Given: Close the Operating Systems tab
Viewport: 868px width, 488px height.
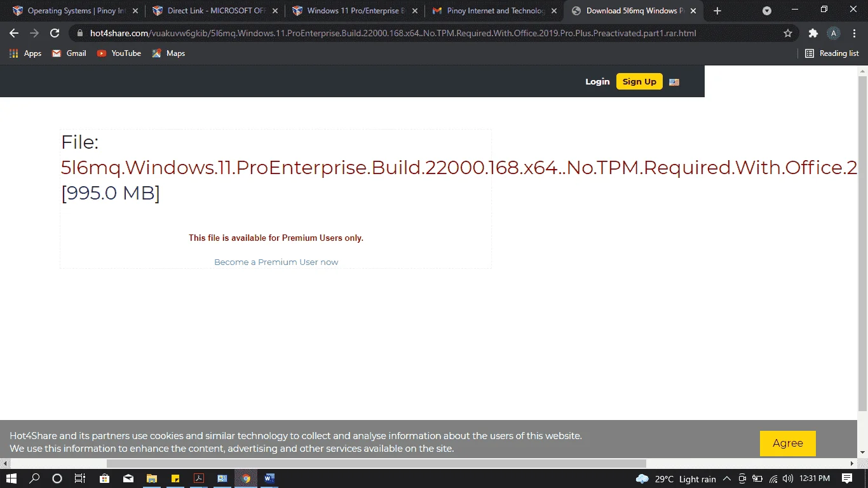Looking at the screenshot, I should 135,11.
